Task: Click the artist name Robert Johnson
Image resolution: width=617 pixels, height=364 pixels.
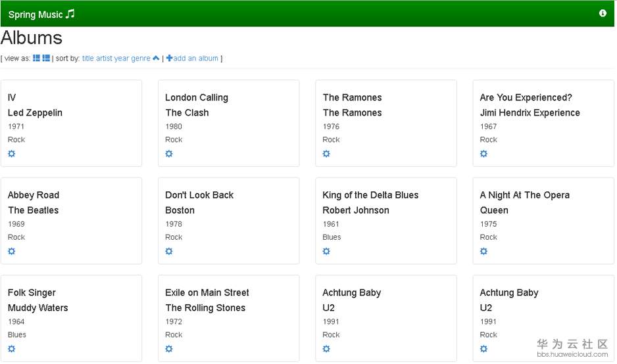Action: click(x=356, y=210)
